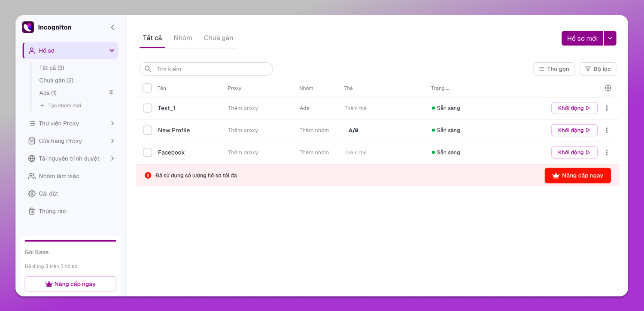Click the Ads group cell of Test_1

(x=304, y=108)
